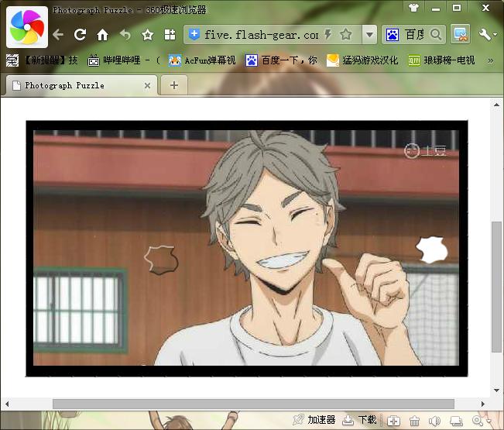Open the apps grid icon

pos(170,35)
